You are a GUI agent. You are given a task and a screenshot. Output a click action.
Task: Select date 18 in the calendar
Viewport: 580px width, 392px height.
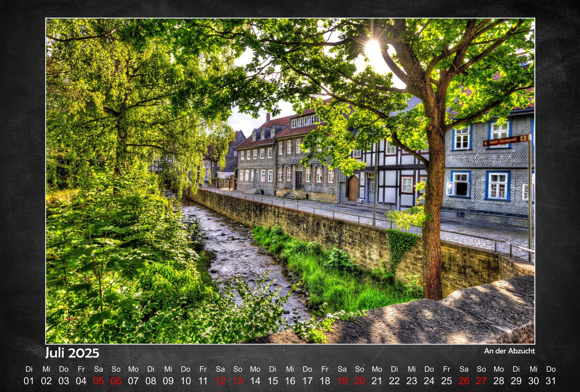325,381
